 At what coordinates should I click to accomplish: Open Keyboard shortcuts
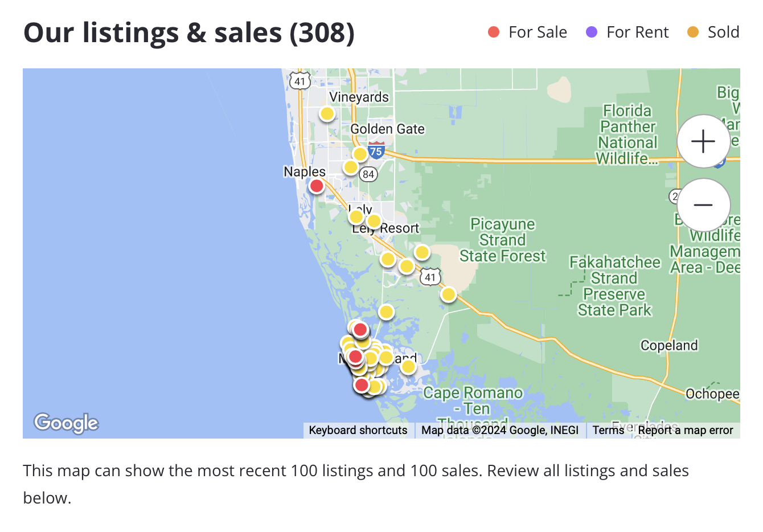tap(358, 430)
